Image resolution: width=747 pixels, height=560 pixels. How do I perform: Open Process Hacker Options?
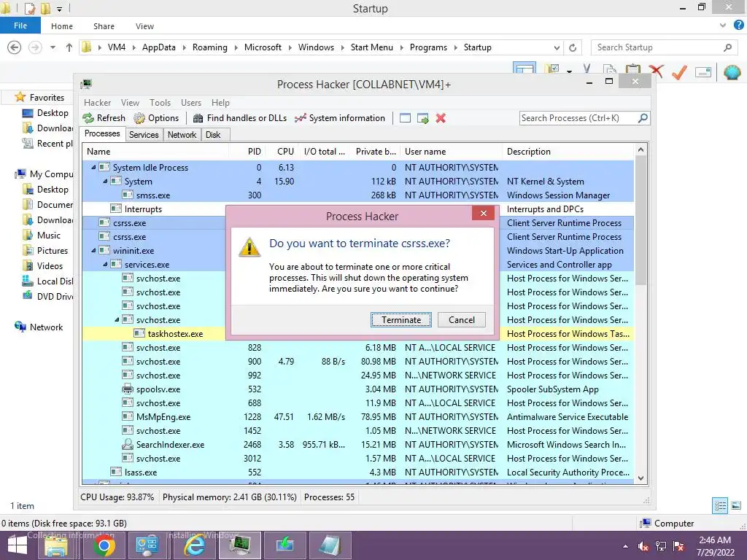coord(156,118)
